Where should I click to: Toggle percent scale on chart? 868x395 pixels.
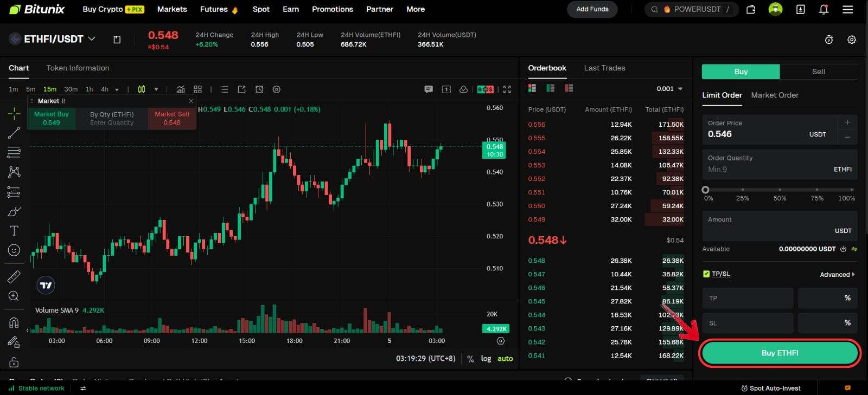[x=470, y=359]
